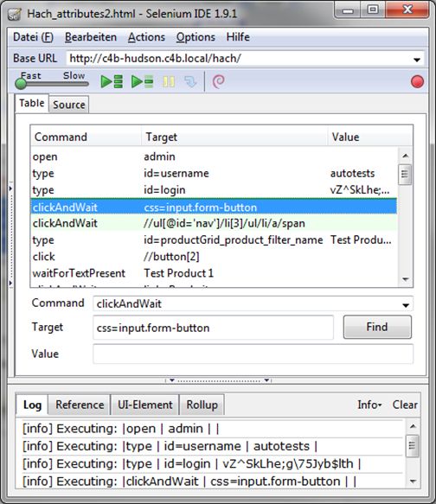This screenshot has height=504, width=436.
Task: Click the Find button
Action: [x=377, y=327]
